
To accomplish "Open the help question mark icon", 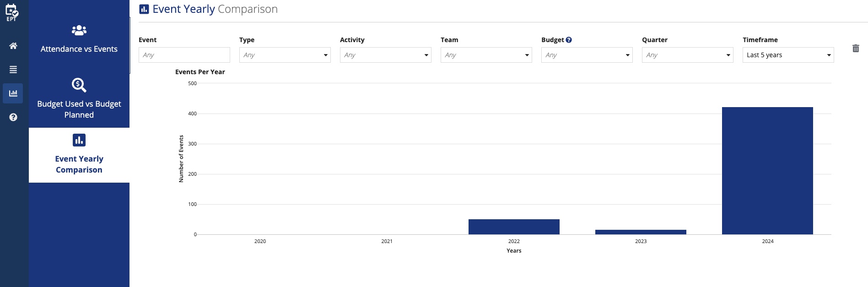I will [13, 117].
